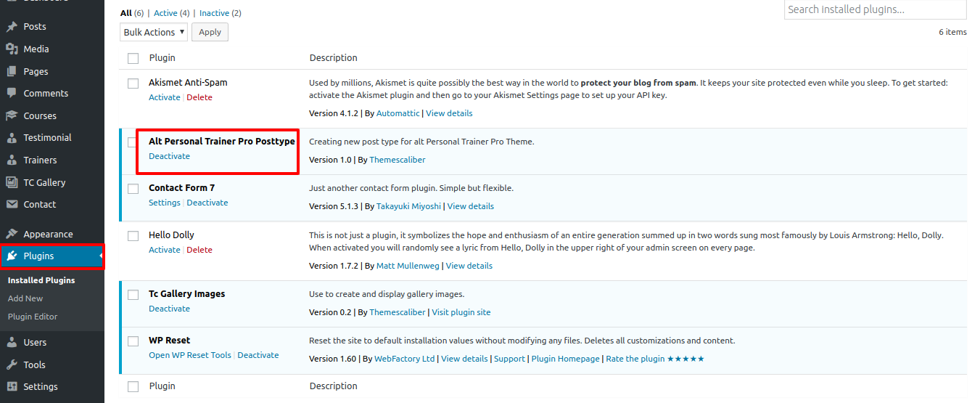The image size is (980, 403).
Task: Open WP Reset Plugin Homepage link
Action: pyautogui.click(x=566, y=359)
